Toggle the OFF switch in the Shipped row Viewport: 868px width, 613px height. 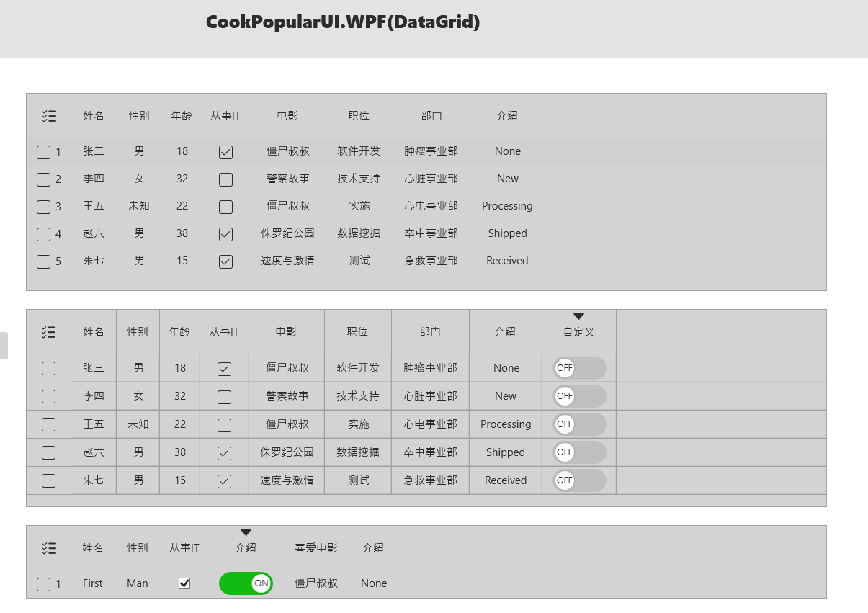tap(578, 452)
